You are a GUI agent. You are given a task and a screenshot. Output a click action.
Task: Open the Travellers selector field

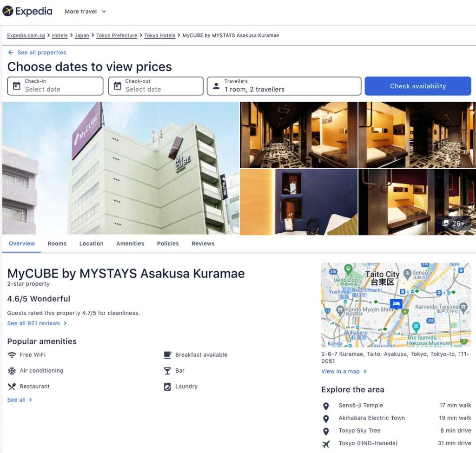pos(284,86)
